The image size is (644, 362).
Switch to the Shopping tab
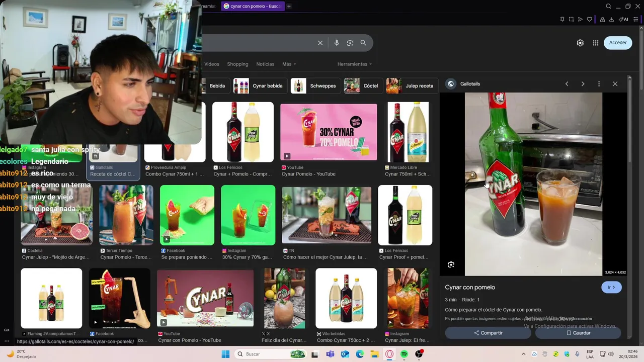237,64
